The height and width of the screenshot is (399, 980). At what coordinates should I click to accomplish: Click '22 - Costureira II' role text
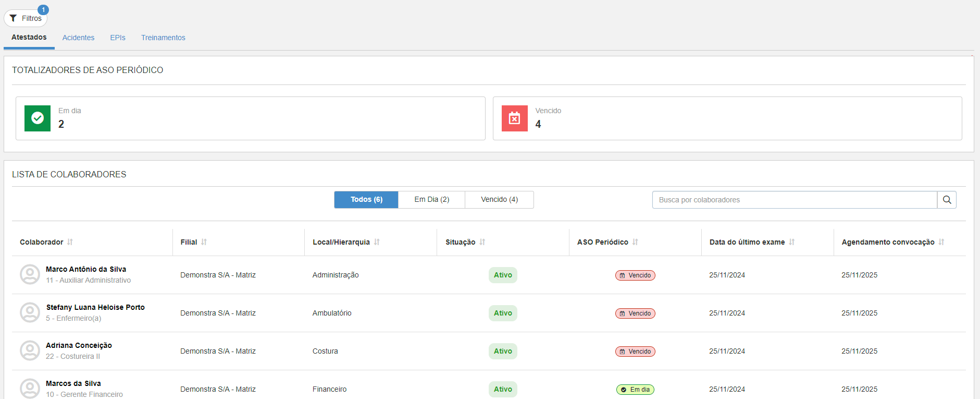[x=73, y=356]
